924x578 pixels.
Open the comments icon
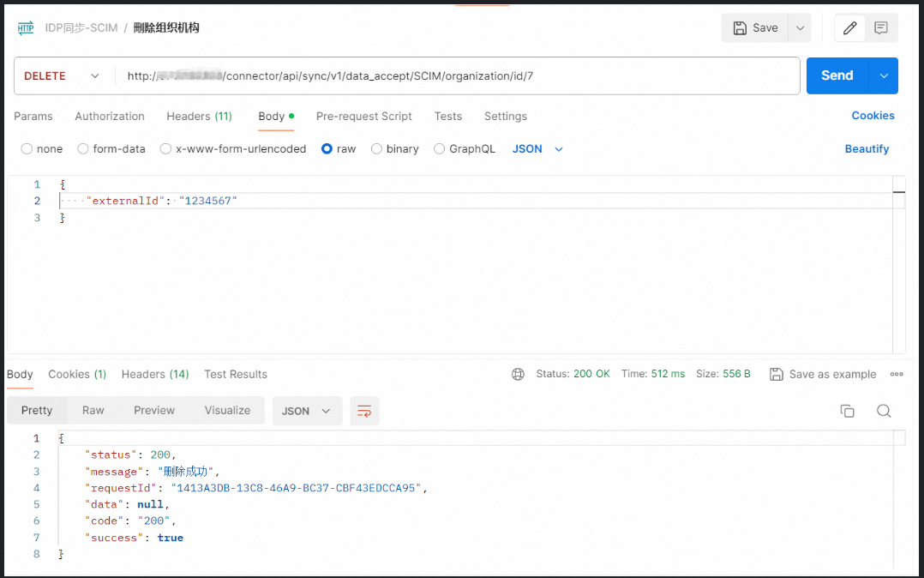880,28
